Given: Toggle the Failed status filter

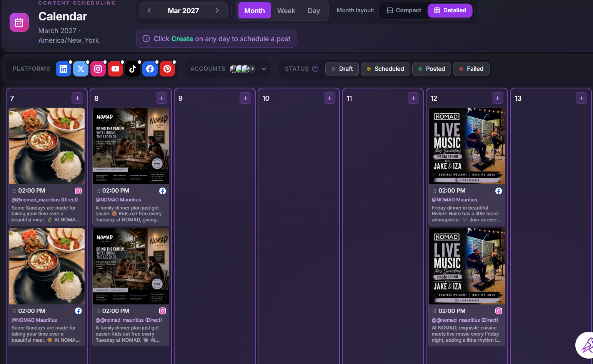Looking at the screenshot, I should (471, 69).
